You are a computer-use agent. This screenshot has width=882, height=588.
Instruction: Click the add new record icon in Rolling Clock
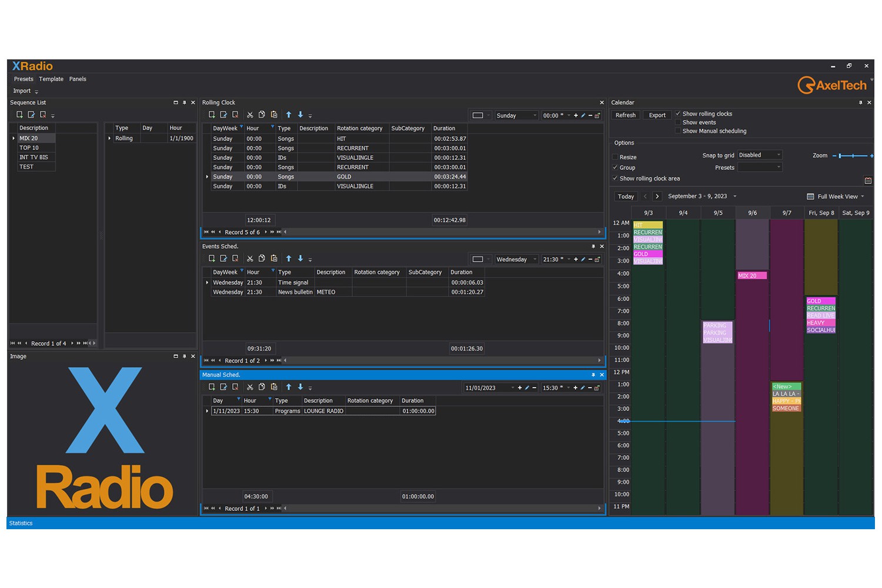tap(212, 115)
